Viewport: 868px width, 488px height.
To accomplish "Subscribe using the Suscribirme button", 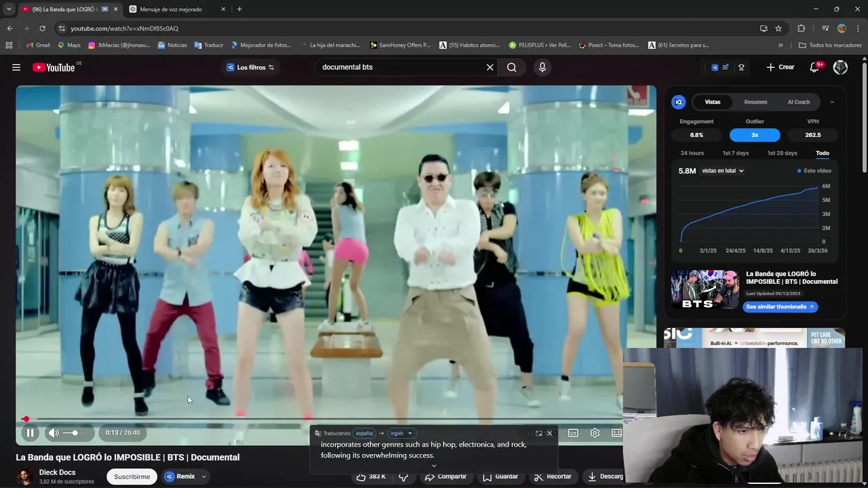I will 132,476.
